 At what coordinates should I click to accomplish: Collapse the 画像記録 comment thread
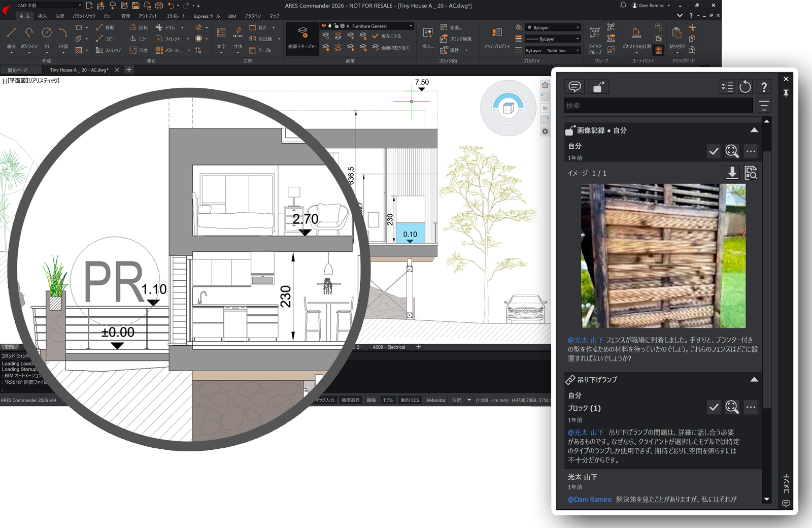(754, 130)
